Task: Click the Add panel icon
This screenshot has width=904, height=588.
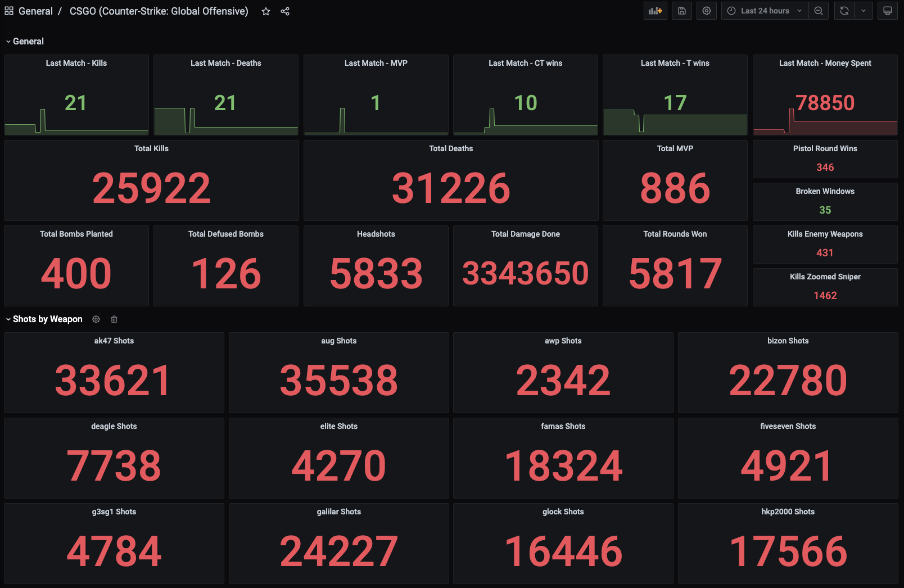Action: click(x=656, y=11)
